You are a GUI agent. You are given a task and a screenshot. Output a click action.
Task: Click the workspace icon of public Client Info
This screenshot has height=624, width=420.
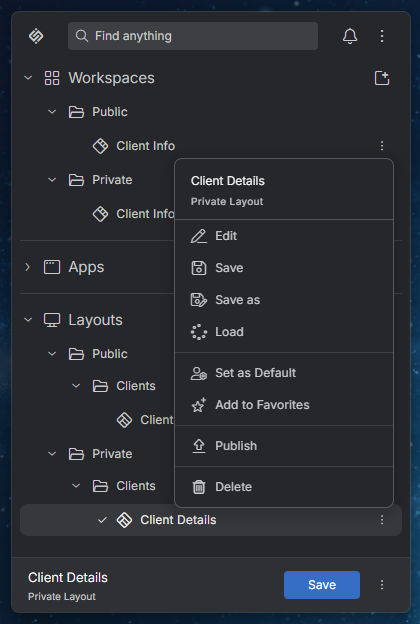100,146
